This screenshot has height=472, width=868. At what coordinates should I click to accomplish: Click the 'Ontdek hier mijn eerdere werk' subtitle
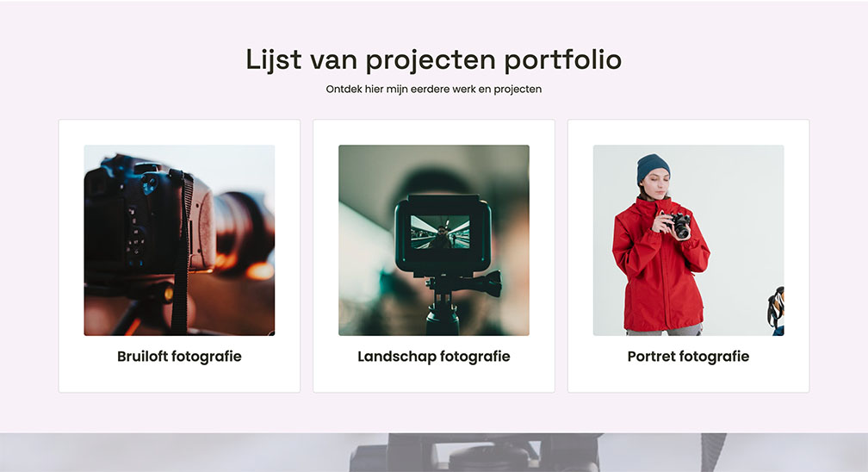(x=434, y=90)
